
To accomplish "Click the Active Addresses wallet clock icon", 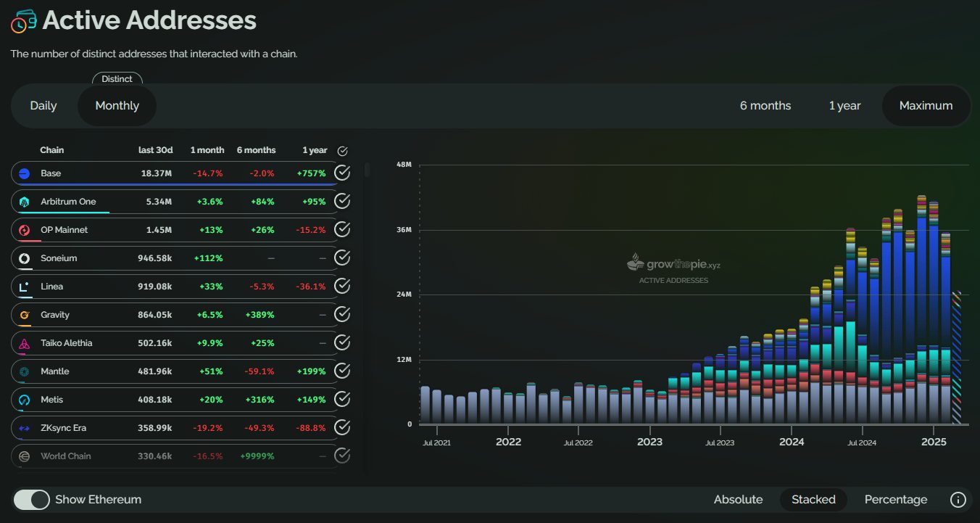I will pyautogui.click(x=23, y=21).
